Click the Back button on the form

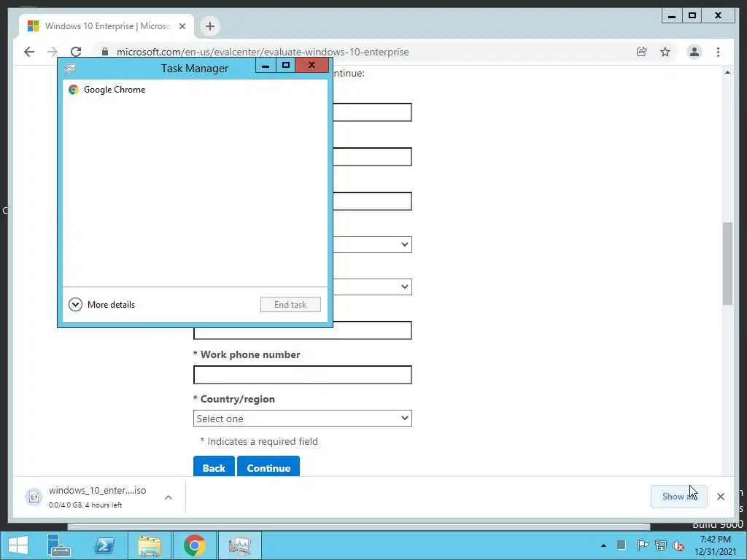point(214,467)
